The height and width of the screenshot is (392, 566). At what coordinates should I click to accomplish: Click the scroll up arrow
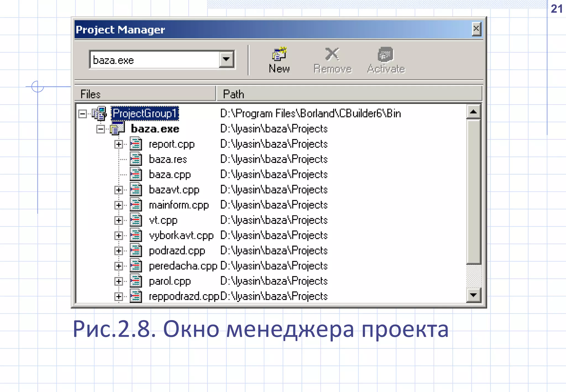pyautogui.click(x=473, y=112)
